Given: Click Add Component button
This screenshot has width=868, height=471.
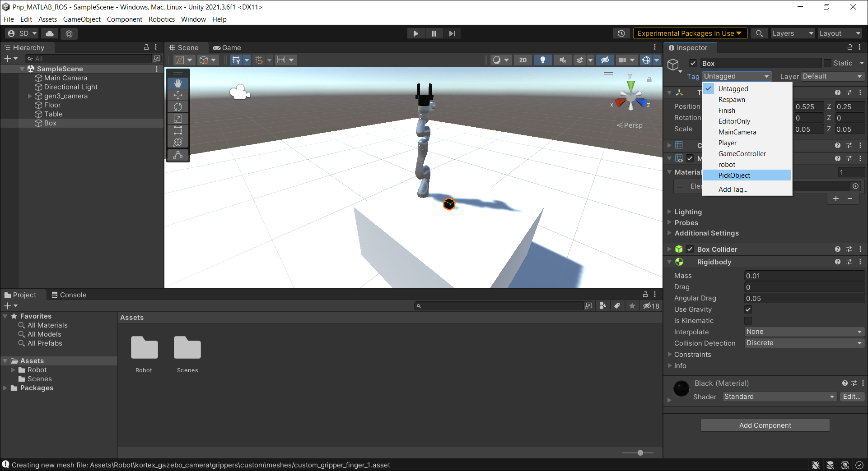Looking at the screenshot, I should pyautogui.click(x=765, y=425).
